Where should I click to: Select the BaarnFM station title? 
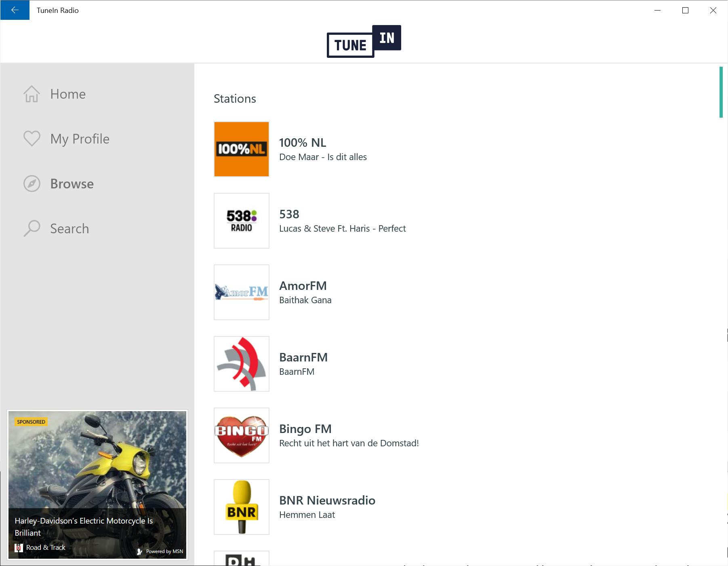pos(303,357)
